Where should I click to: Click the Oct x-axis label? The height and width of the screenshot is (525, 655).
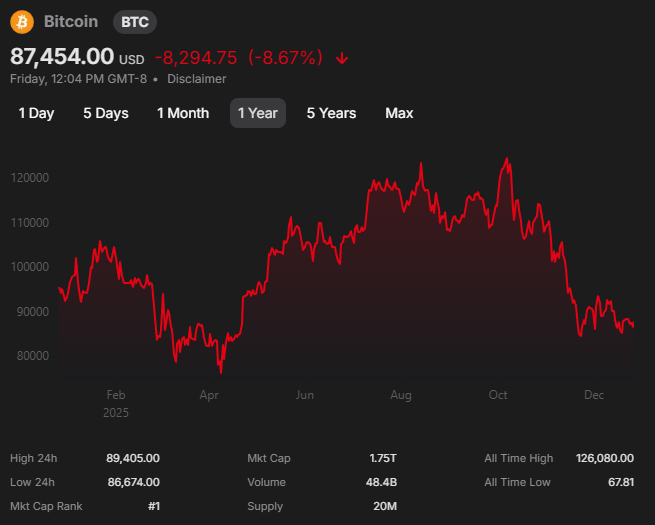[x=498, y=395]
